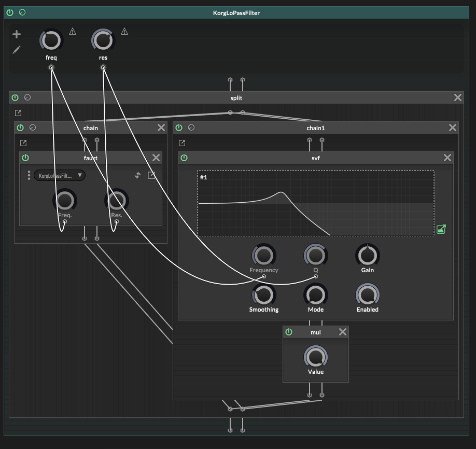The width and height of the screenshot is (476, 449).
Task: Click the KorgLoPassFilter title bar text
Action: coord(236,13)
